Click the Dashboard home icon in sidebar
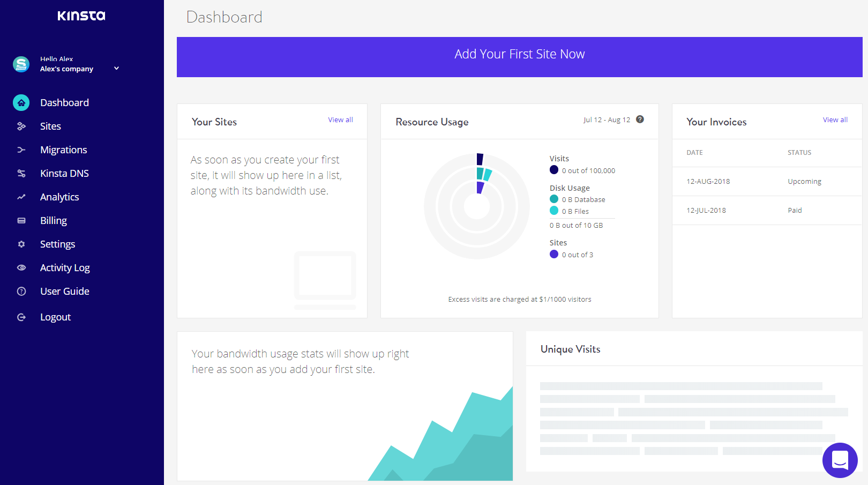868x485 pixels. point(21,103)
